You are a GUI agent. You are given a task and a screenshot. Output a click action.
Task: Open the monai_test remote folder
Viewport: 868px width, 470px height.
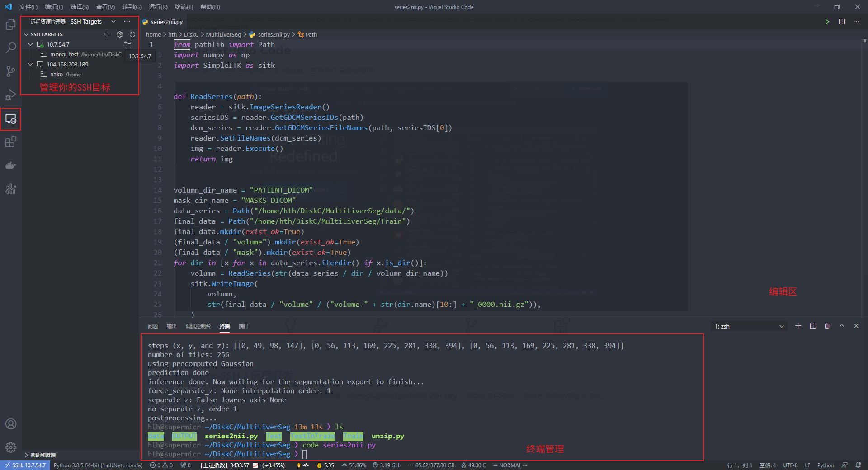pos(64,55)
